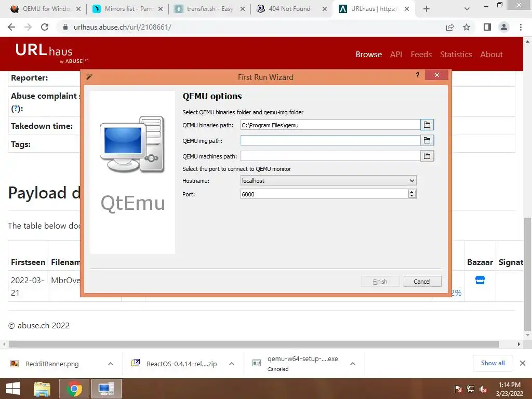This screenshot has width=532, height=399.
Task: Open the Windows Start menu
Action: 13,389
